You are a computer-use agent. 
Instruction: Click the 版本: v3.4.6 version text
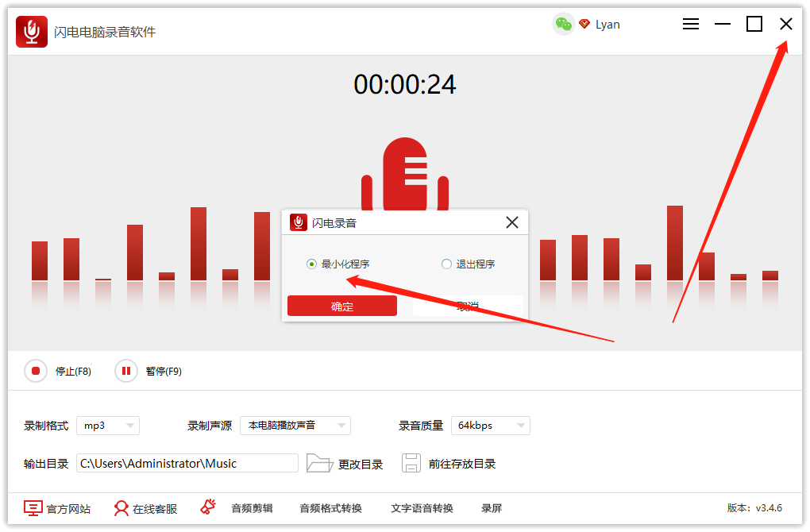754,507
